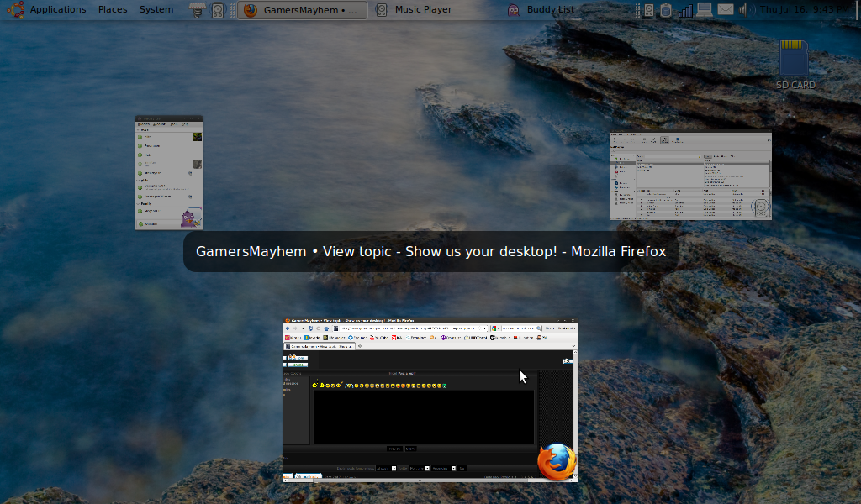Viewport: 861px width, 504px height.
Task: Switch to Buddy List taskbar button
Action: click(542, 10)
